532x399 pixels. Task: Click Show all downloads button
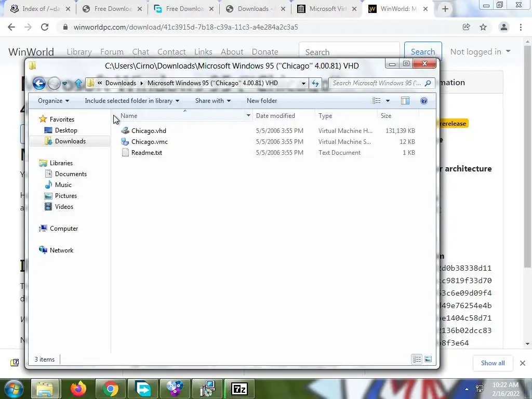click(493, 363)
